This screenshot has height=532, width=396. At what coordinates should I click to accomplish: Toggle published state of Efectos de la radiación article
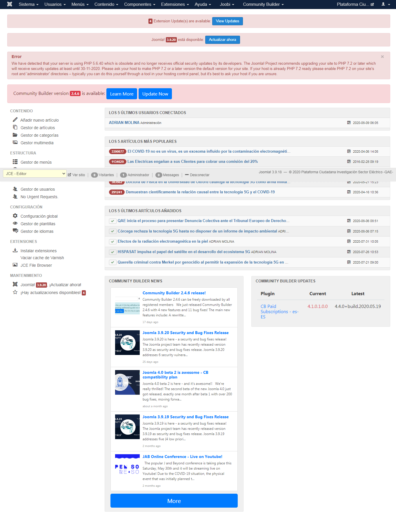pos(112,242)
